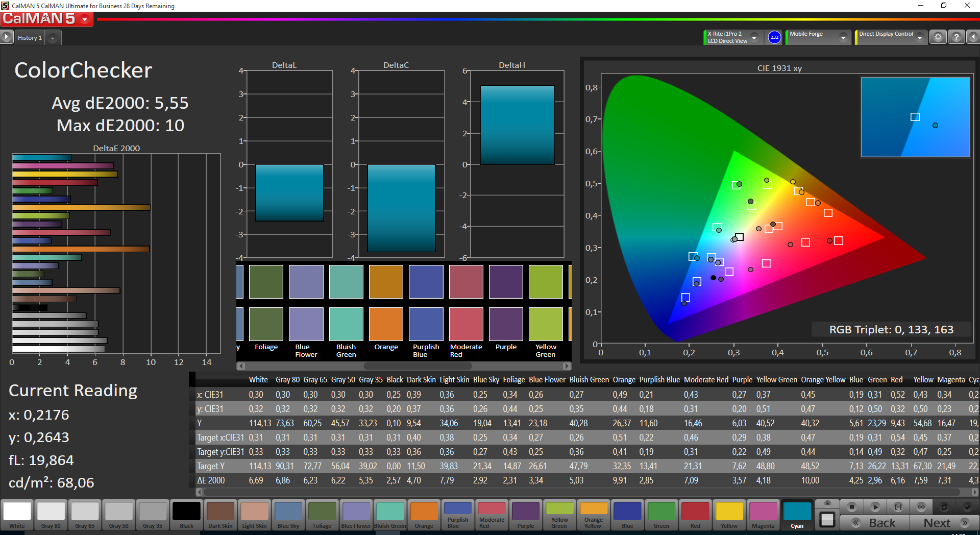This screenshot has height=535, width=980.
Task: Open the settings gear icon
Action: (938, 37)
